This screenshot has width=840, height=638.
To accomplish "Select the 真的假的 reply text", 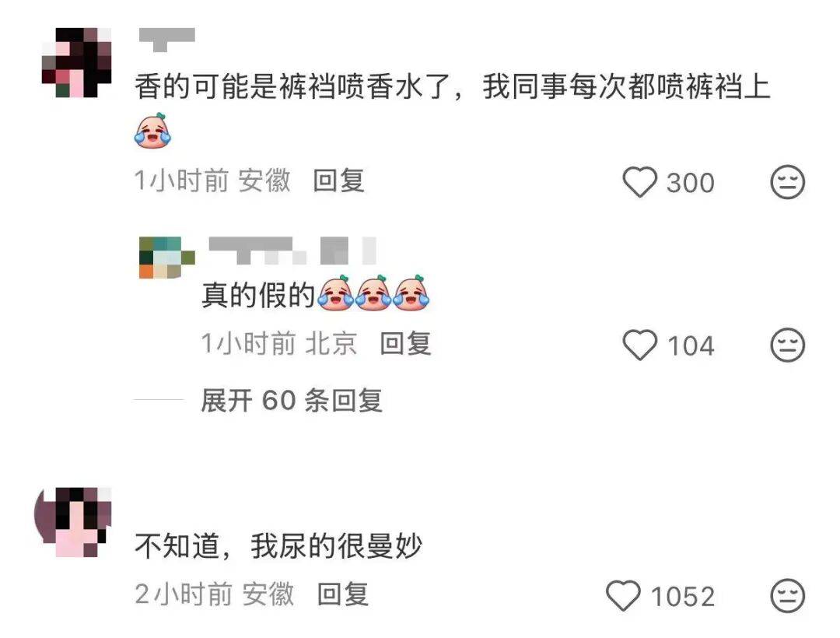I will click(257, 295).
